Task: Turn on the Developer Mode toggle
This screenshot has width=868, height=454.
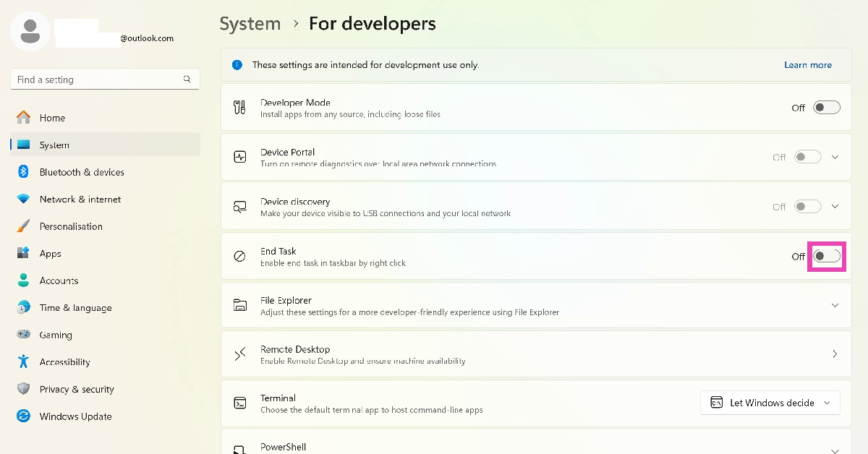Action: tap(826, 108)
